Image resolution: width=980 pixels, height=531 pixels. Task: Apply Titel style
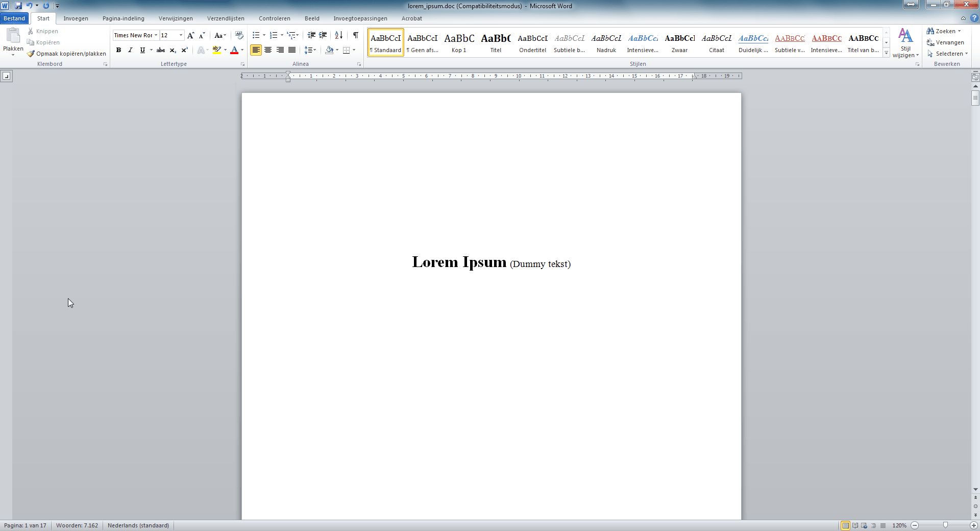point(496,42)
